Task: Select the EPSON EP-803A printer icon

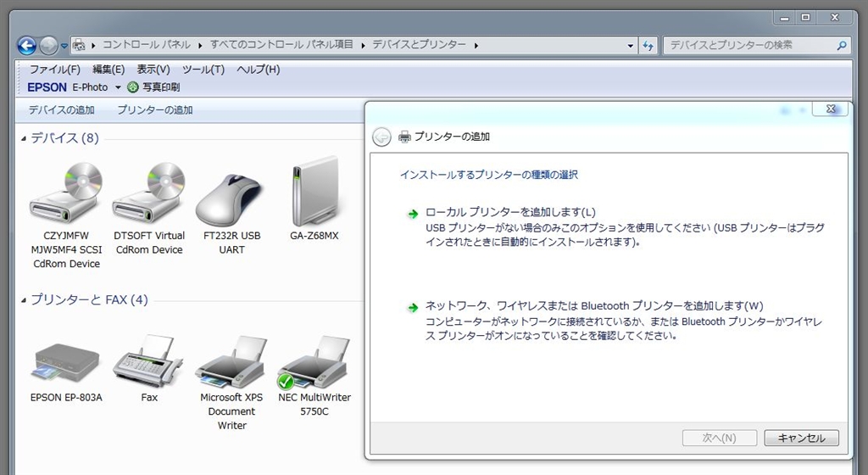Action: 67,361
